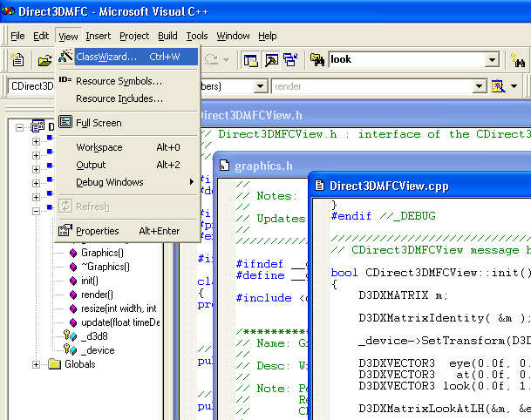Image resolution: width=531 pixels, height=420 pixels.
Task: Click the Full Screen menu icon
Action: pos(65,122)
